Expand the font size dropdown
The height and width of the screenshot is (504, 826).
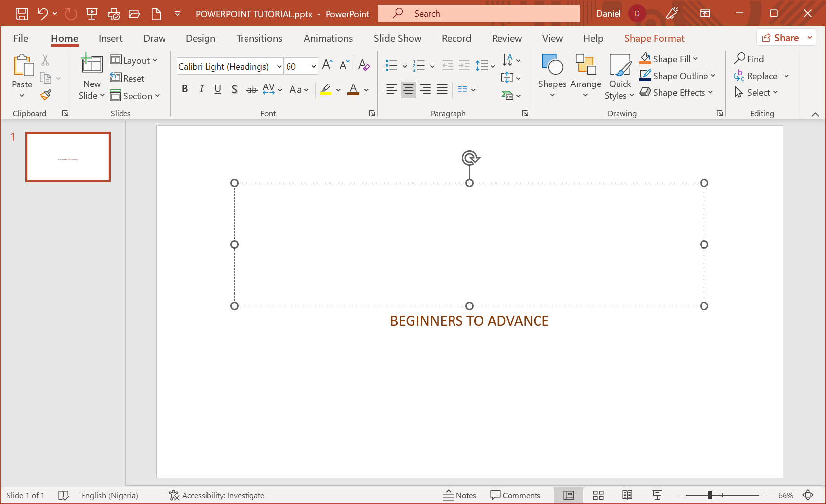coord(313,66)
